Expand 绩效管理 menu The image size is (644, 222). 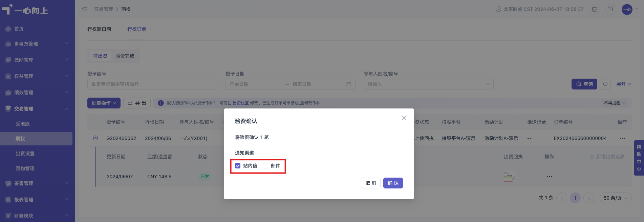point(37,93)
